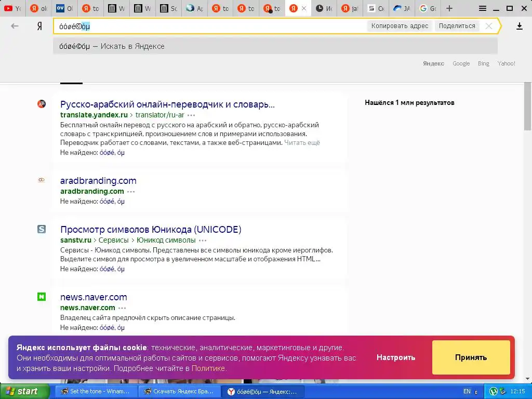The width and height of the screenshot is (532, 399).
Task: Go back with the arrow icon
Action: point(15,26)
